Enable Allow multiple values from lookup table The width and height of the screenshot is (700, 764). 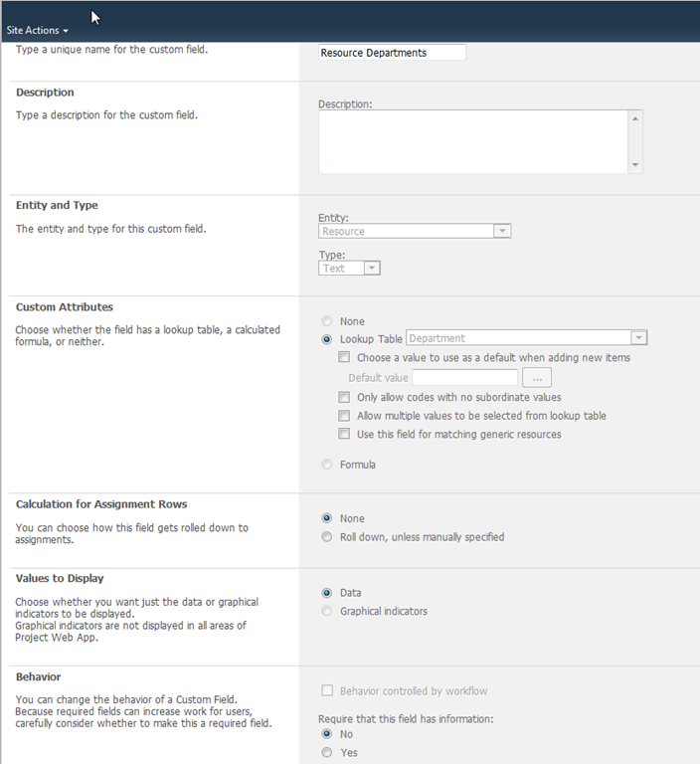tap(344, 416)
